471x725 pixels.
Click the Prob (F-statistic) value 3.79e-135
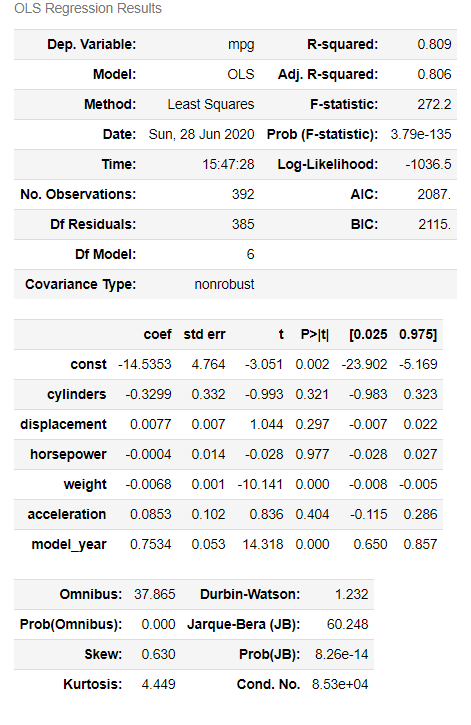point(421,135)
